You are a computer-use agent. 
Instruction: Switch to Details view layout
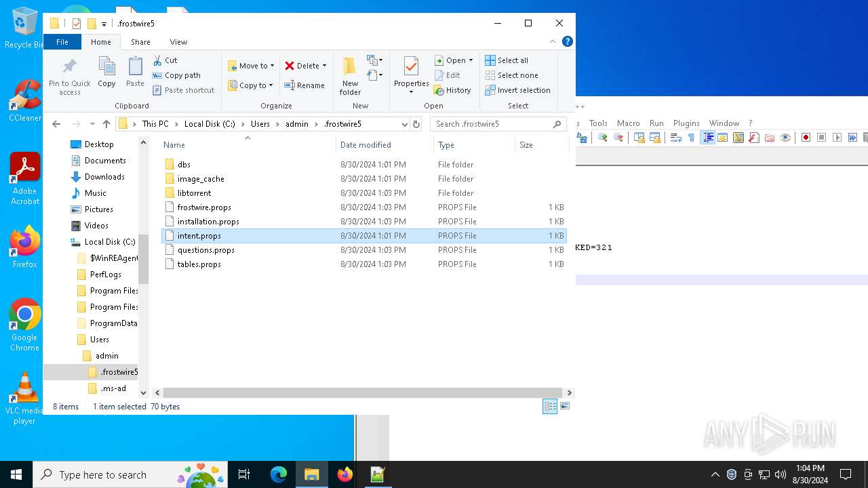click(550, 406)
